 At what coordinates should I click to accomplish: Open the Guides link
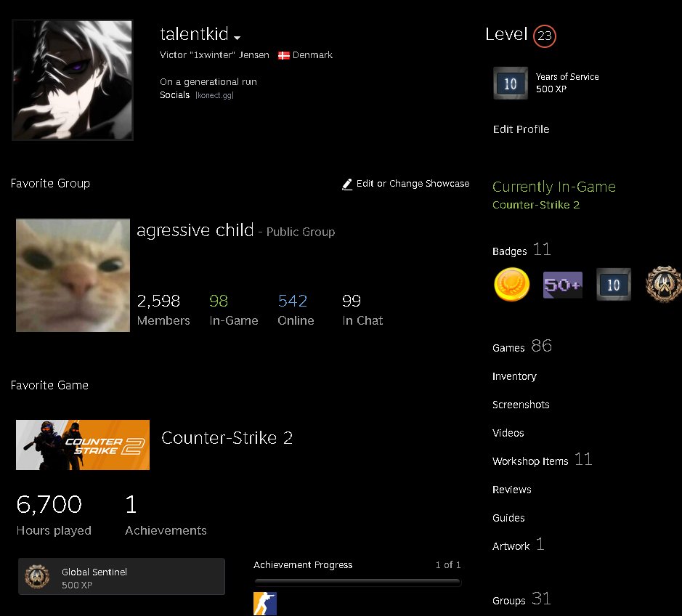(x=508, y=518)
